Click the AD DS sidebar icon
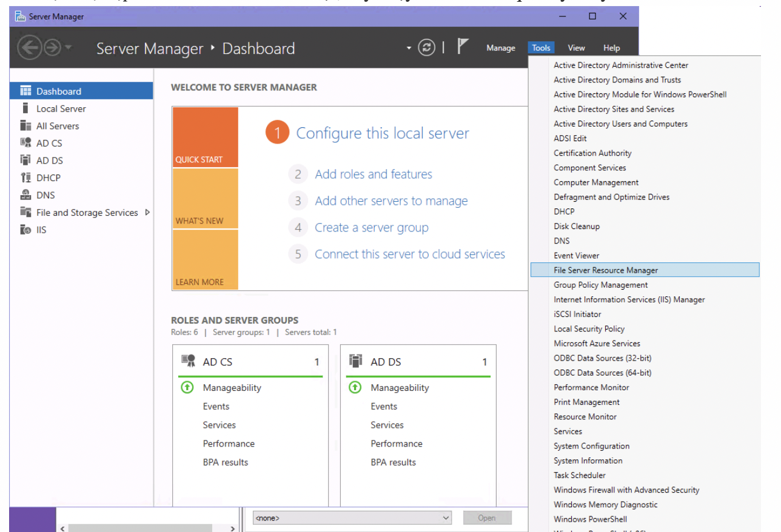This screenshot has width=781, height=532. [x=25, y=160]
